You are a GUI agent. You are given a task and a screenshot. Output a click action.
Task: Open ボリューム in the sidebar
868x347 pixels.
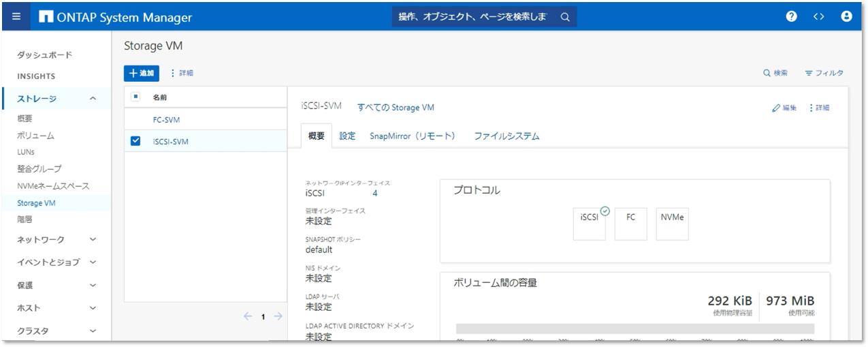(35, 136)
